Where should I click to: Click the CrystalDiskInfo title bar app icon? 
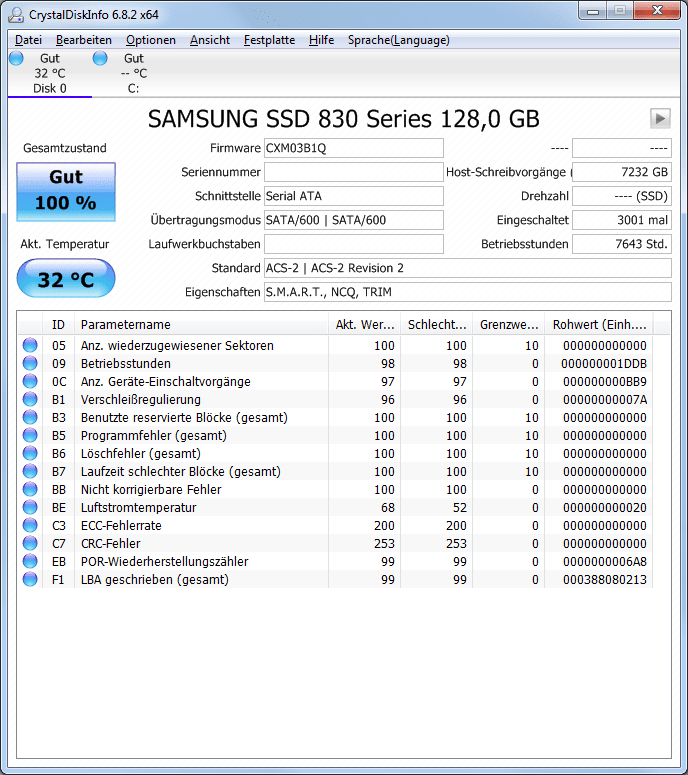[16, 15]
